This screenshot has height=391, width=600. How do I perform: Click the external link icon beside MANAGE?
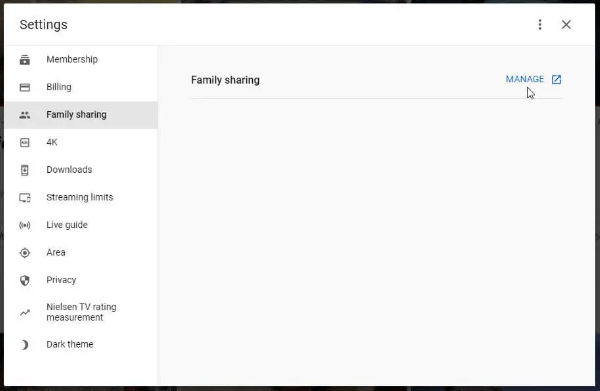tap(556, 79)
